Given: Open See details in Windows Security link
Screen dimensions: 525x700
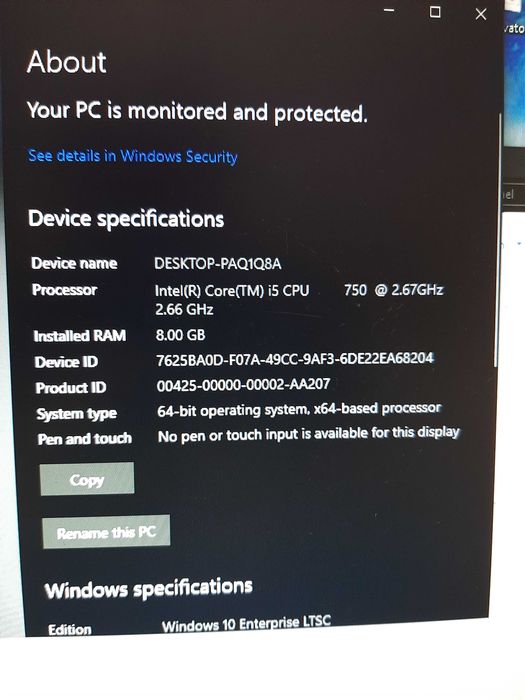Looking at the screenshot, I should click(x=132, y=156).
